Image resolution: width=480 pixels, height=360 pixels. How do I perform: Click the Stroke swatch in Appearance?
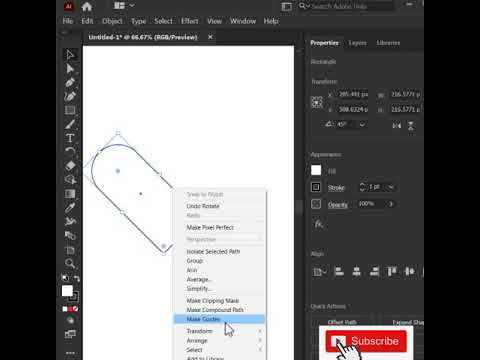[x=316, y=187]
